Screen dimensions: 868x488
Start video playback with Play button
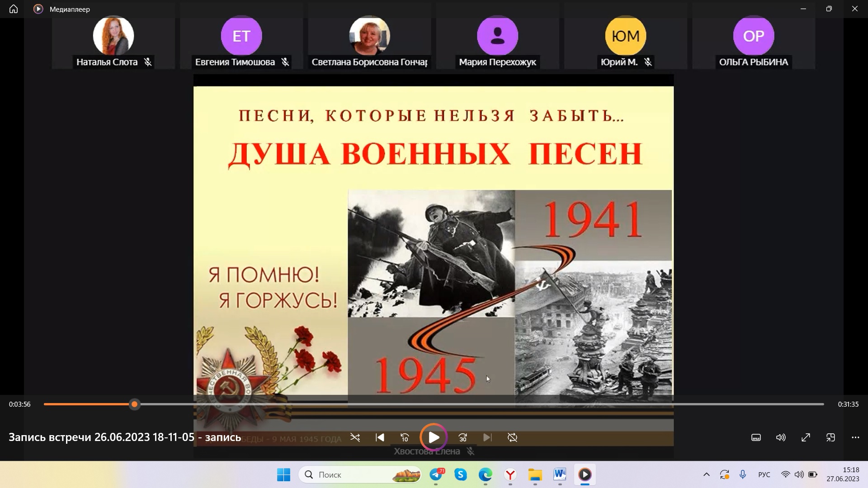point(434,437)
